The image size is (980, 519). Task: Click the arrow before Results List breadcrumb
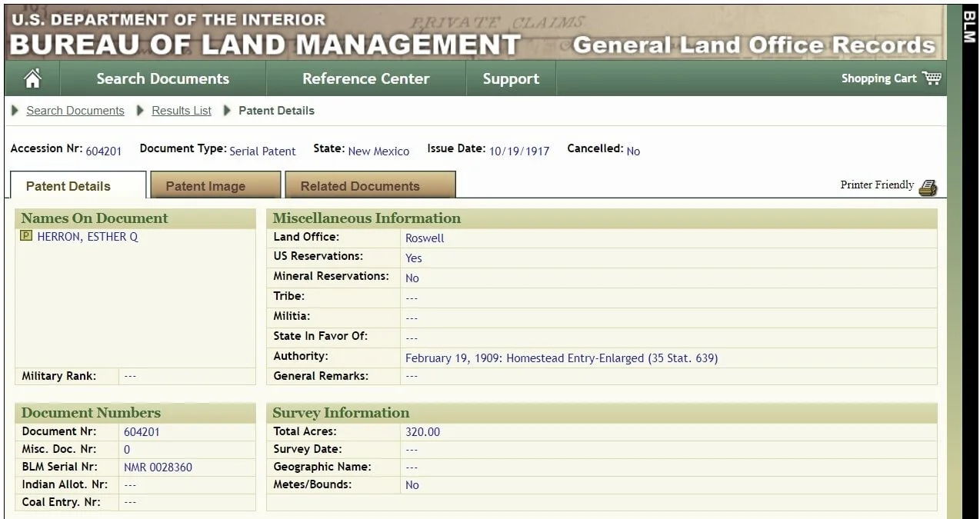click(x=141, y=111)
